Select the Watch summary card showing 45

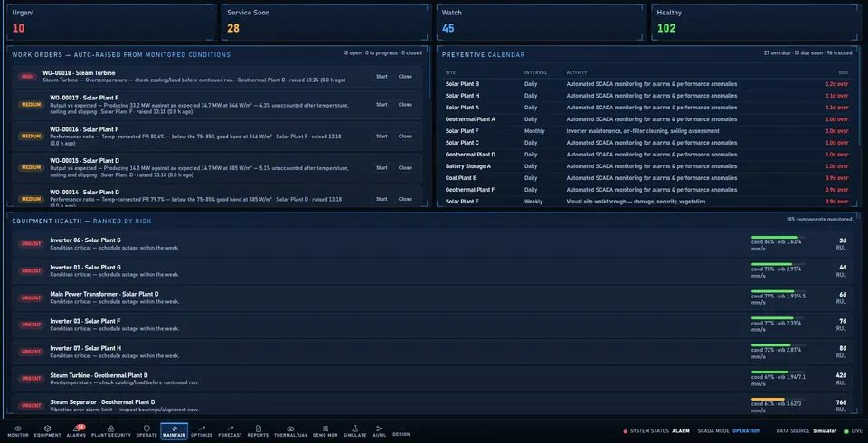541,22
